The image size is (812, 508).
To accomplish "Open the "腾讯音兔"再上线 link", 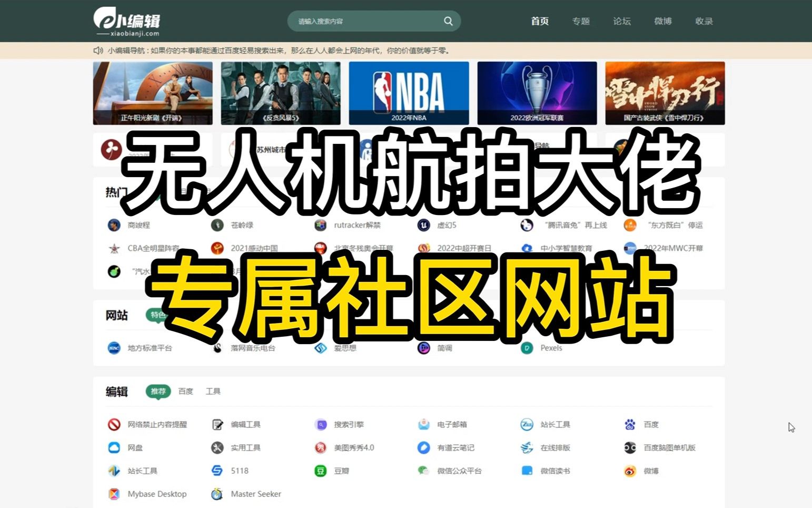I will [x=575, y=225].
